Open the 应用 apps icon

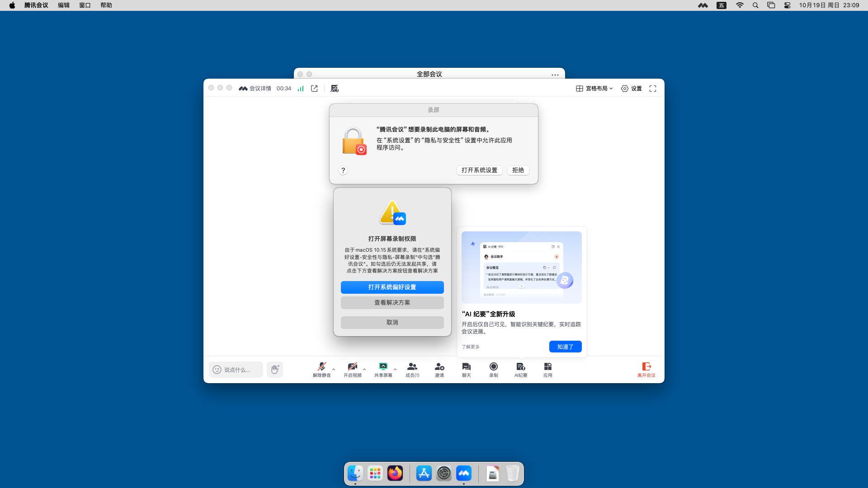(x=547, y=367)
